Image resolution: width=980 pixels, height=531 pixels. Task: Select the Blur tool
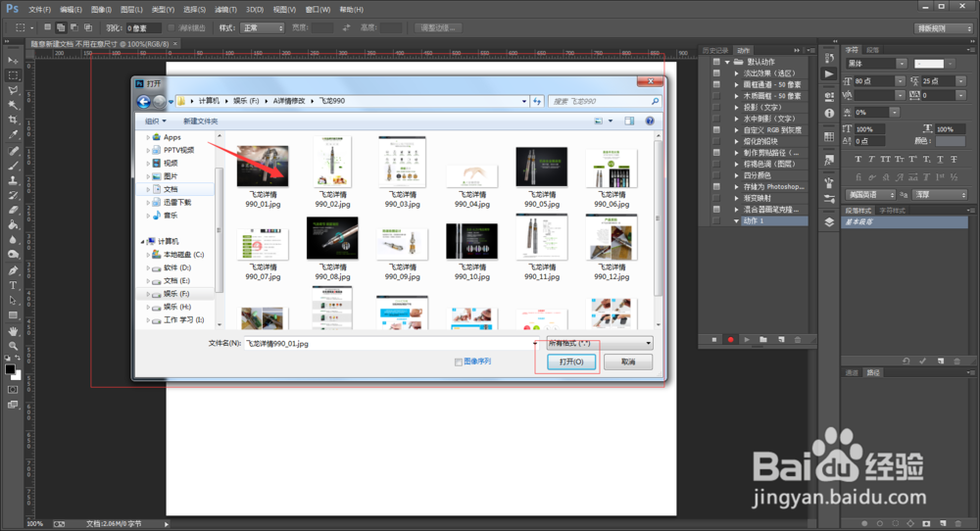(13, 240)
